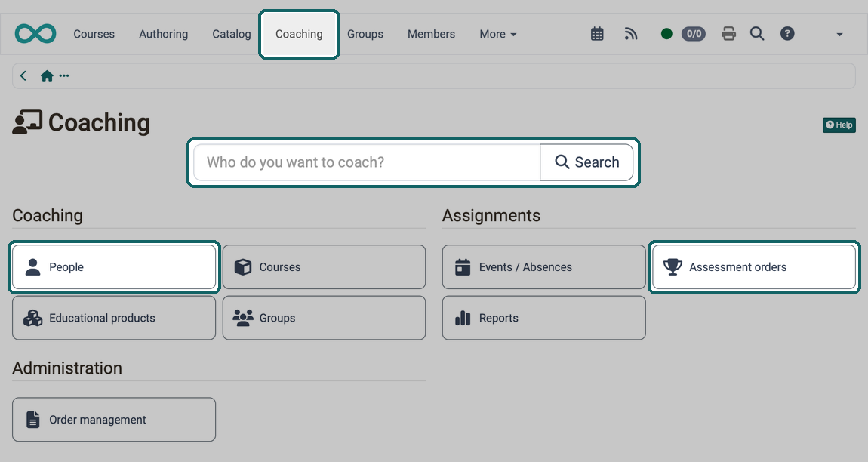
Task: Go to home via breadcrumb house icon
Action: (47, 76)
